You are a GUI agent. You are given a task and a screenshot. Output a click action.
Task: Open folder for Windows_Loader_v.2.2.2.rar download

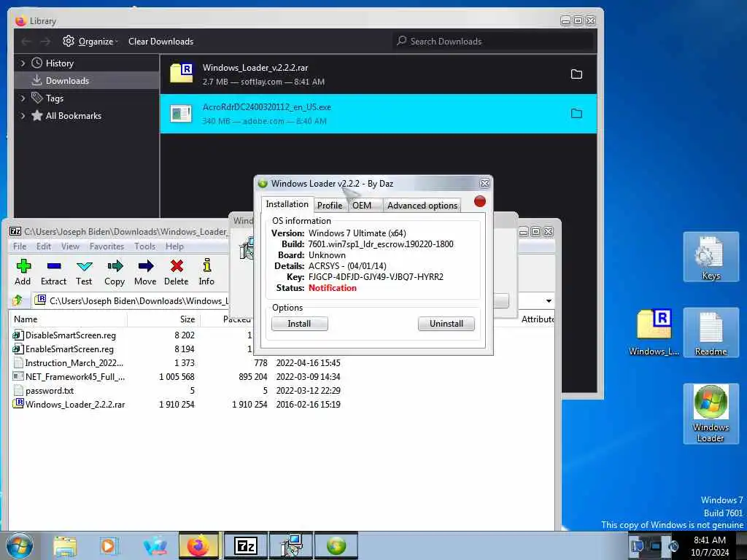coord(576,74)
